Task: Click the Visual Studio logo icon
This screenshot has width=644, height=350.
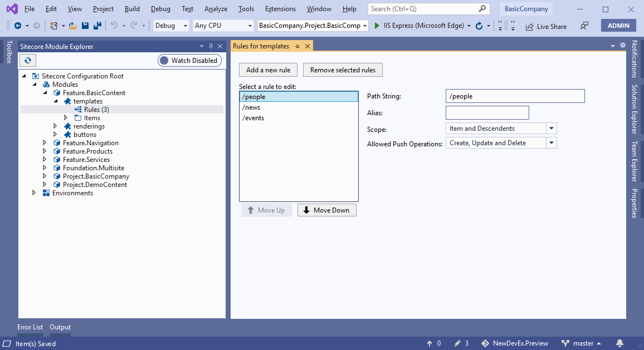Action: (12, 8)
